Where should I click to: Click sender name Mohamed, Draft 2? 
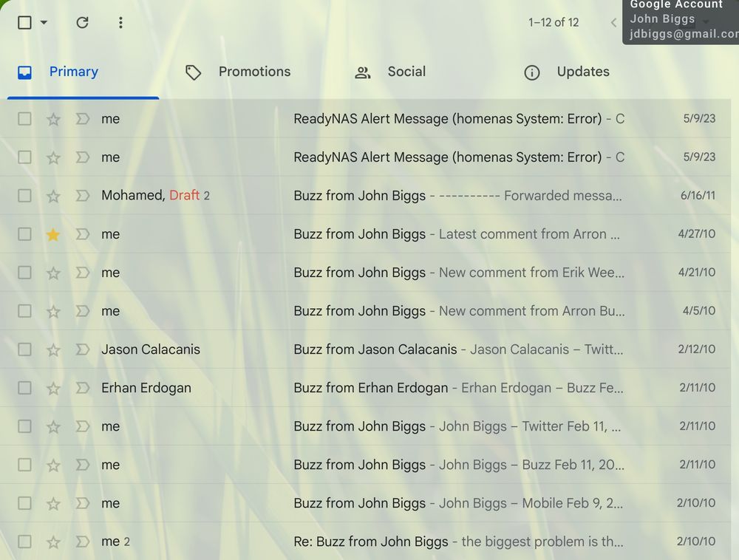coord(155,196)
